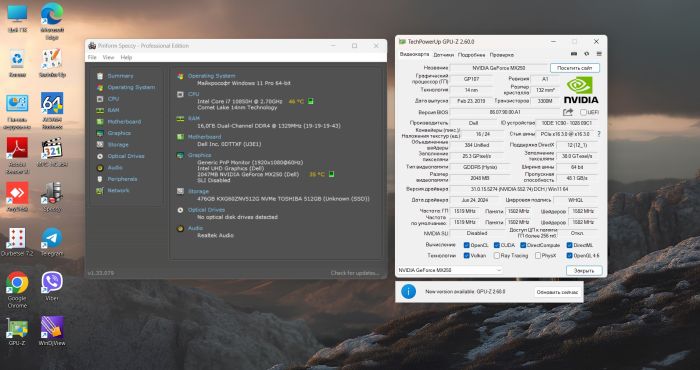Image resolution: width=700 pixels, height=370 pixels.
Task: Select Optical Drives in Speccy sidebar
Action: pos(126,156)
